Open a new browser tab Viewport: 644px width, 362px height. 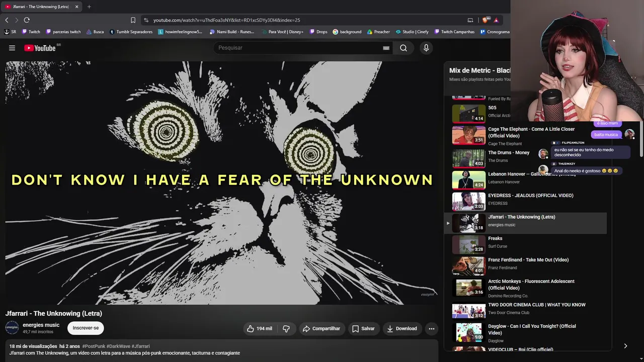[x=89, y=7]
